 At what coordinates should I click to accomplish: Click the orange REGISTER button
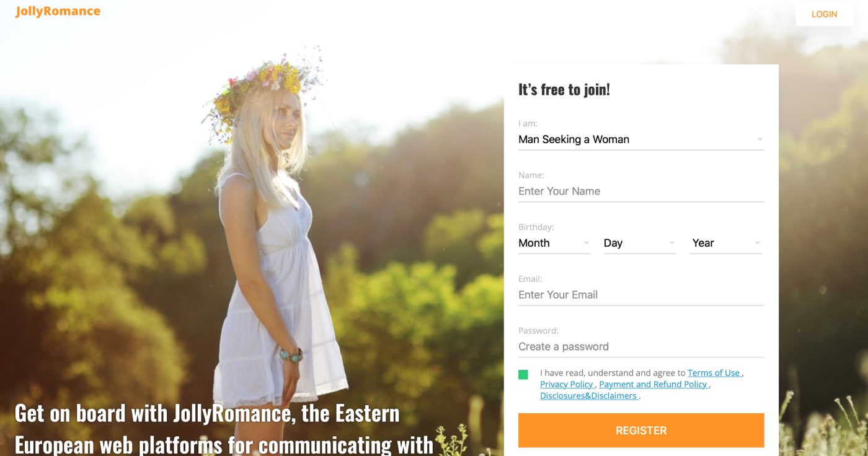click(641, 431)
